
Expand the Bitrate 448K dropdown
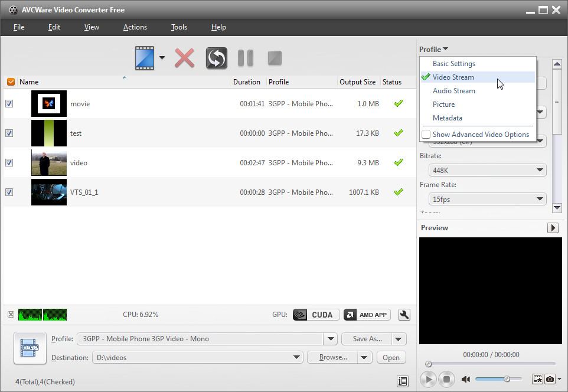[x=487, y=170]
